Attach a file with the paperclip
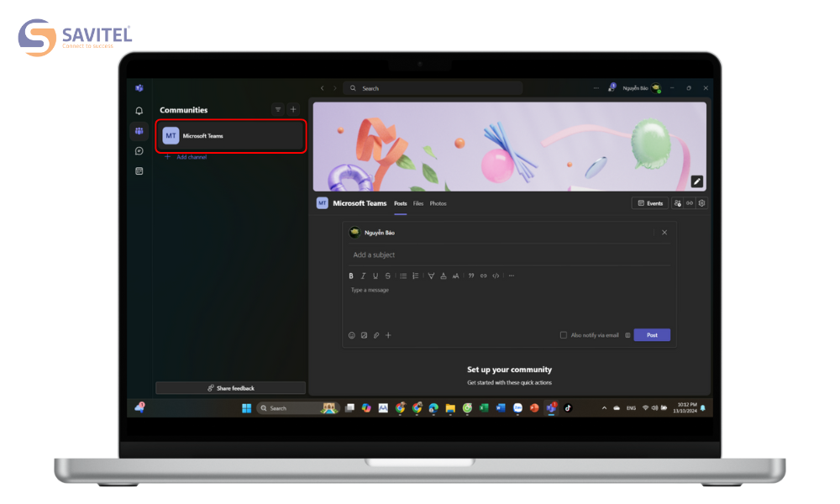 point(376,335)
